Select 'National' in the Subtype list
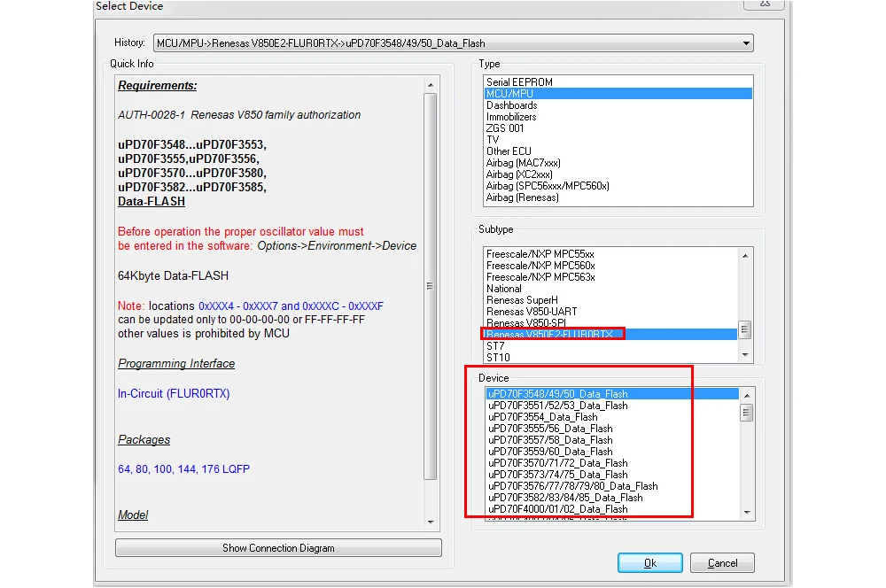The width and height of the screenshot is (886, 588). click(610, 289)
